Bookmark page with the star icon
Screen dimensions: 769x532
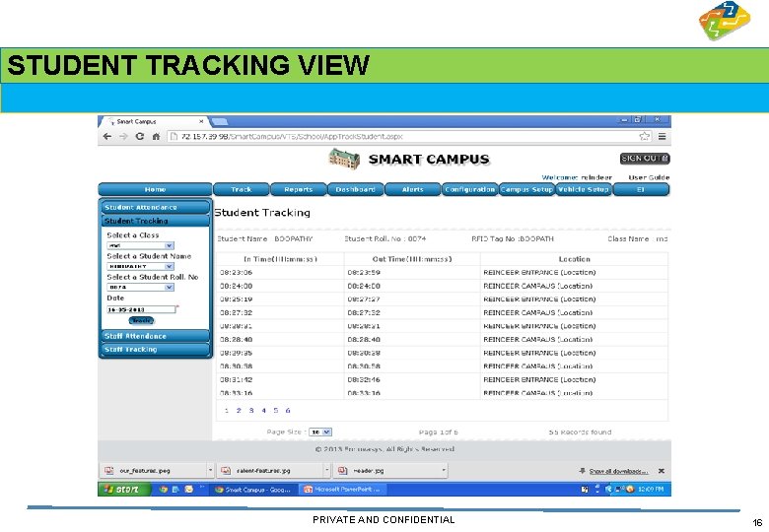tap(645, 136)
